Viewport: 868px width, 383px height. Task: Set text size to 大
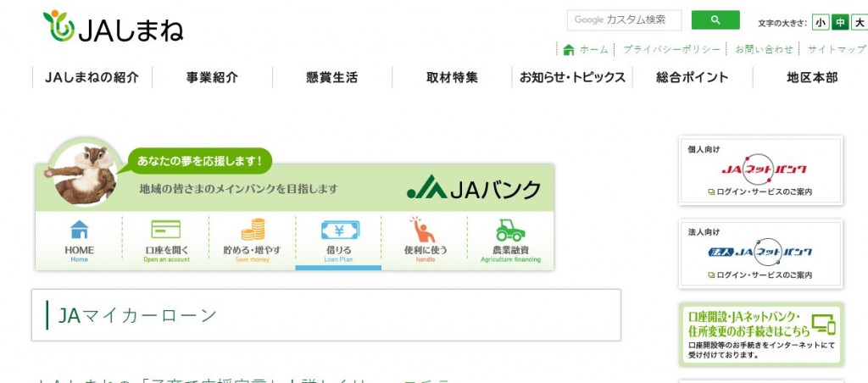click(x=860, y=23)
